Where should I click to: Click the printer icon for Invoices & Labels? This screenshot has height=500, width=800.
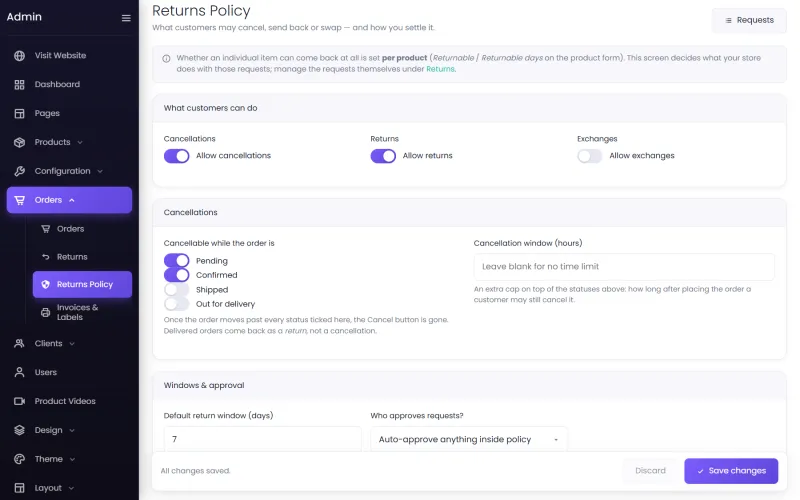tap(45, 312)
